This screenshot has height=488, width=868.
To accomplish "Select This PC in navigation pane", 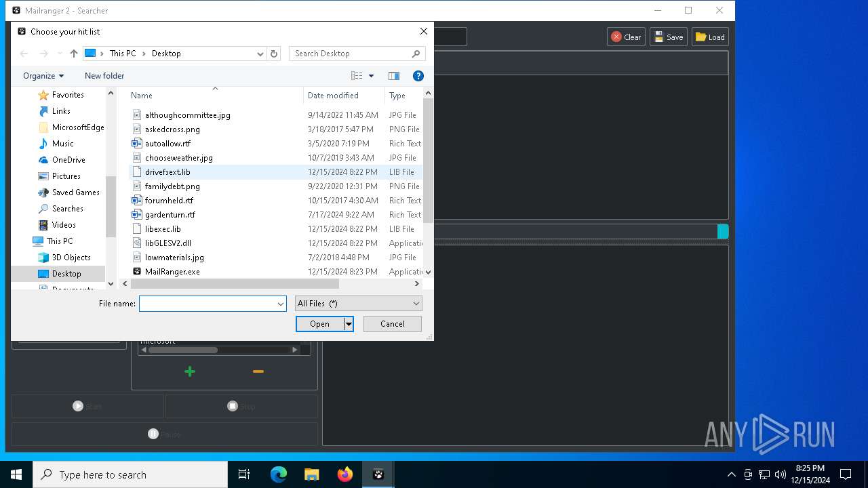I will coord(60,241).
